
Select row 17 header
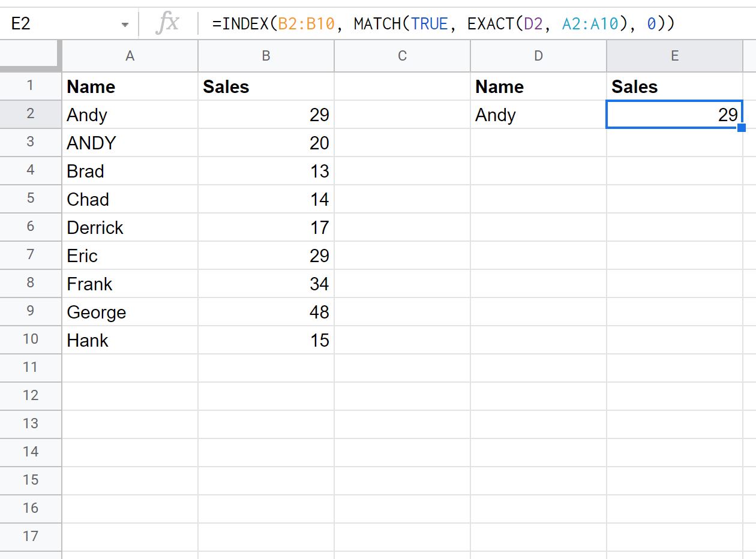click(x=31, y=537)
